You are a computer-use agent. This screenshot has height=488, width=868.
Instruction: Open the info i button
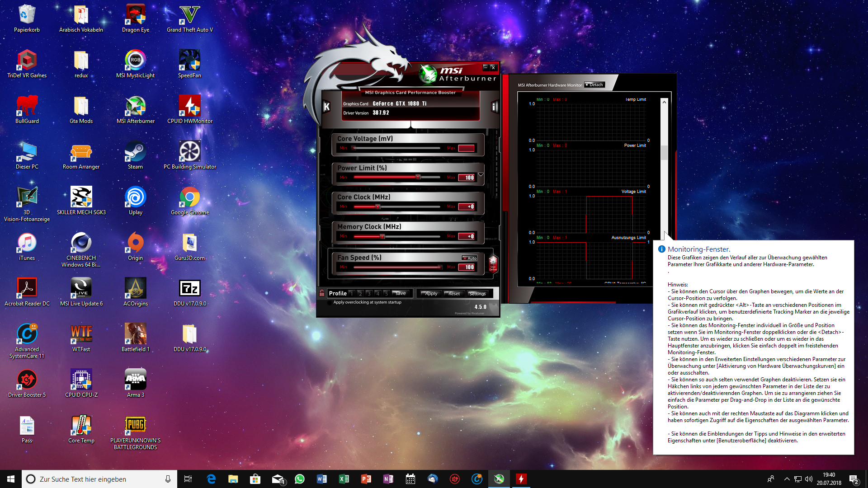point(495,107)
